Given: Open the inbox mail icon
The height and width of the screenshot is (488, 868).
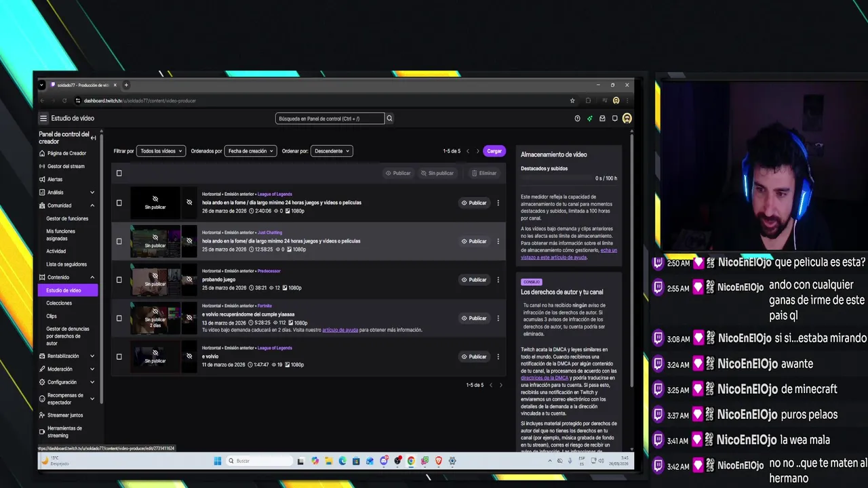Looking at the screenshot, I should coord(602,118).
